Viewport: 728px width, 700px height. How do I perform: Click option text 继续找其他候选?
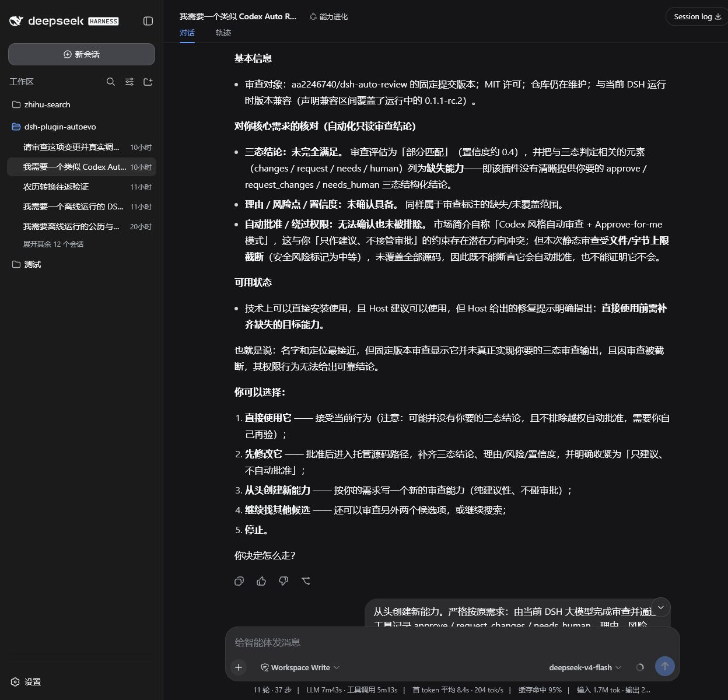point(277,510)
